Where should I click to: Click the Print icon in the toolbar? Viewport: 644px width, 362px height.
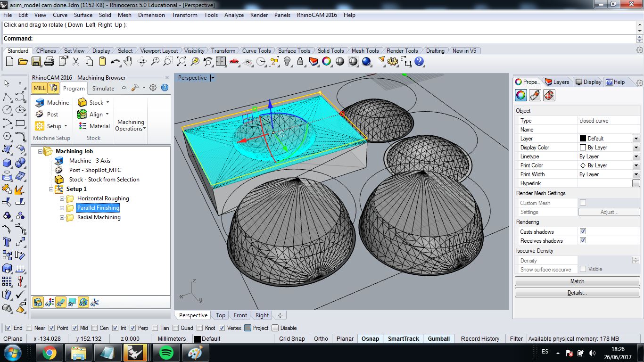[49, 61]
